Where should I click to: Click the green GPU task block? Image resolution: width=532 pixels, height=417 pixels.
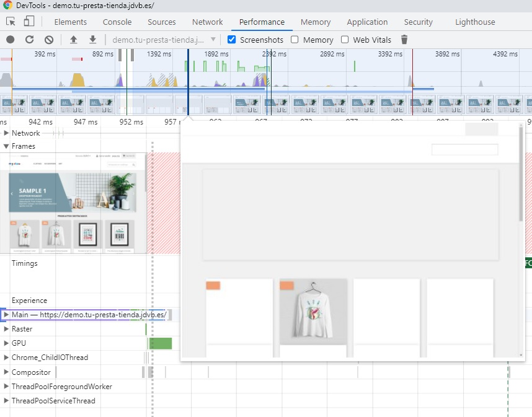(x=161, y=343)
